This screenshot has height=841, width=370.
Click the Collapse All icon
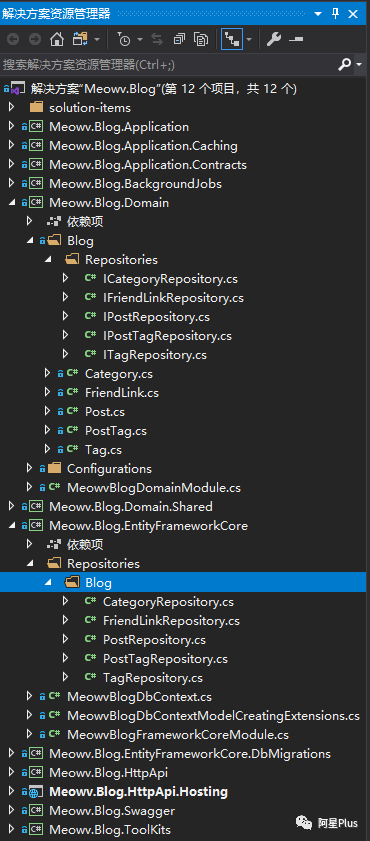pos(180,39)
